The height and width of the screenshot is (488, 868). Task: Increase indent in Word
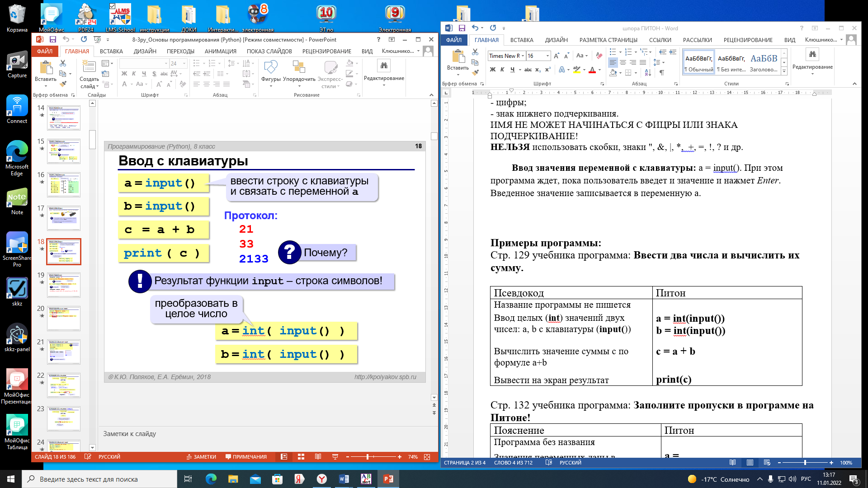coord(673,52)
